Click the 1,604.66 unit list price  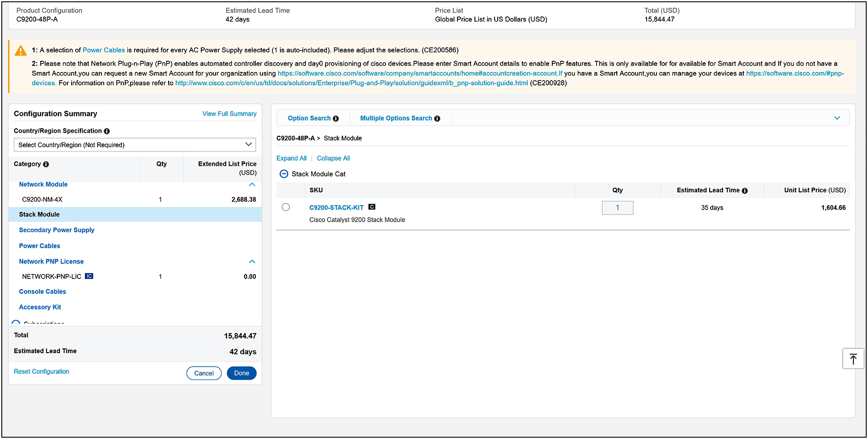coord(834,208)
